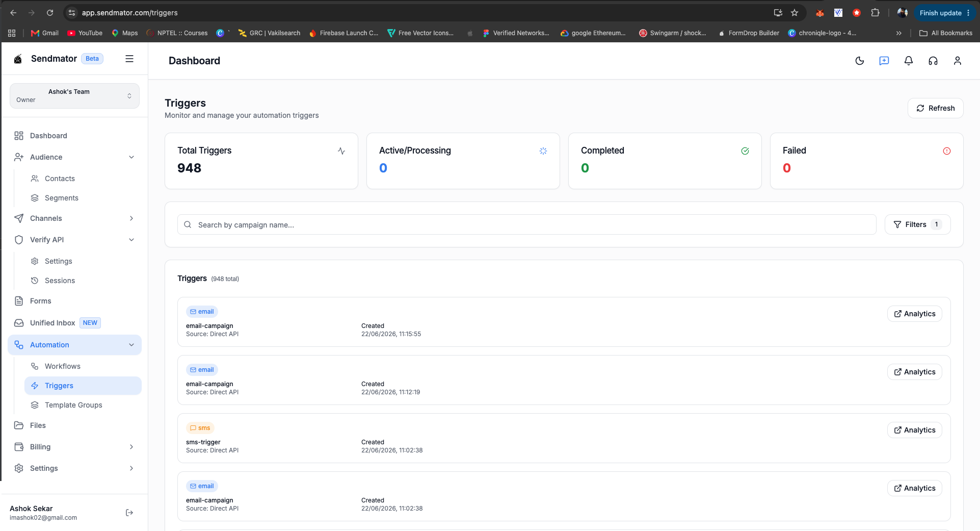Open notifications bell icon
Image resolution: width=980 pixels, height=531 pixels.
909,61
